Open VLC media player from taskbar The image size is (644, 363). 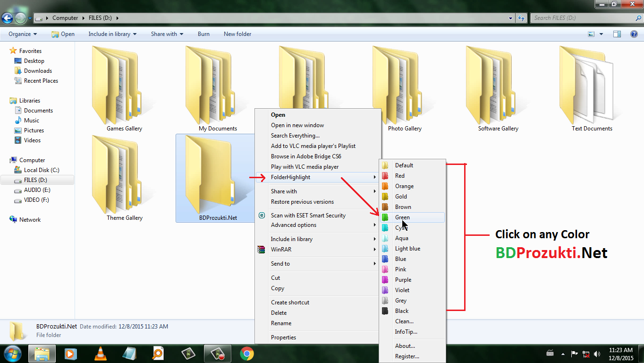tap(100, 354)
